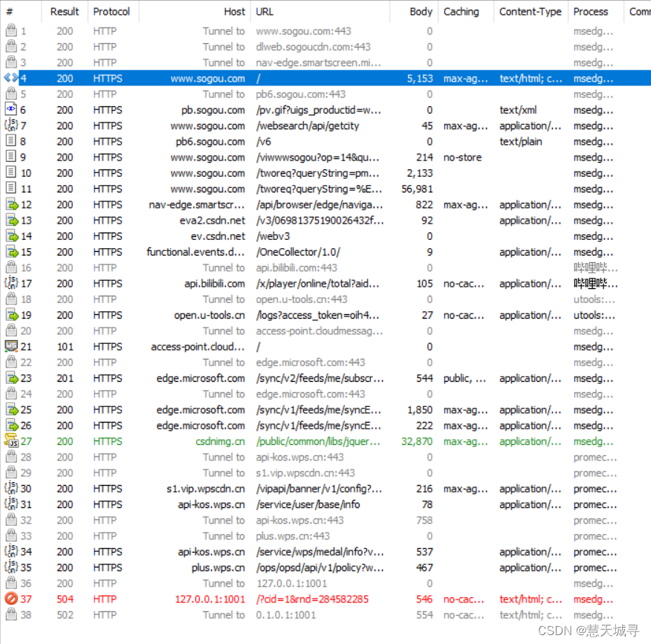Click the POST icon on session 23
This screenshot has height=644, width=651.
pos(13,377)
